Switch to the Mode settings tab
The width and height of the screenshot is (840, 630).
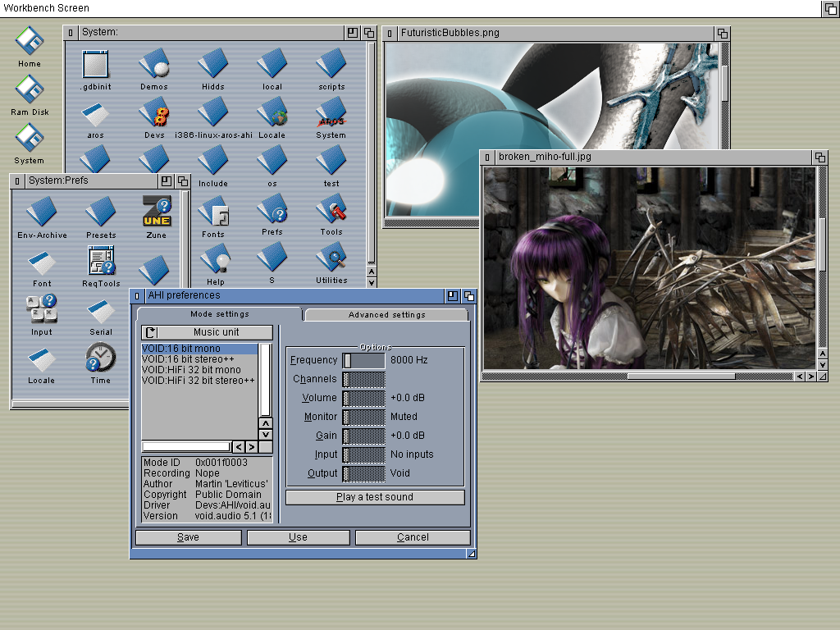220,314
